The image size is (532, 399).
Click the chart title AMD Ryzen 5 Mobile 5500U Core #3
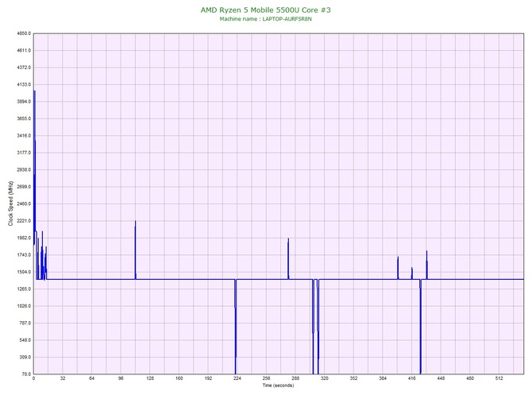pyautogui.click(x=265, y=10)
